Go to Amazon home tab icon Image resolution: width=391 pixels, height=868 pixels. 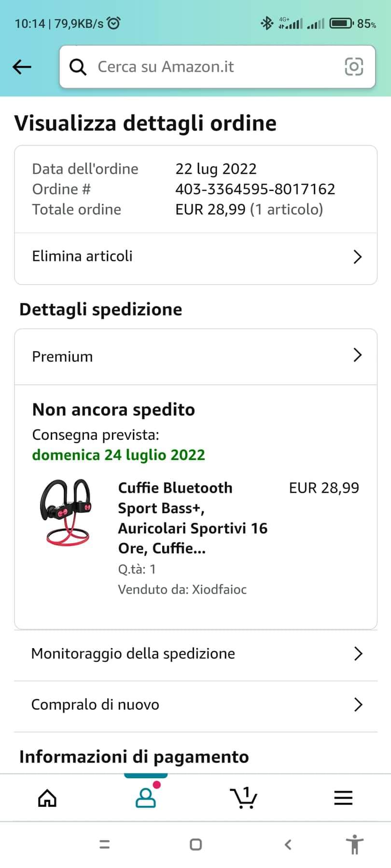pyautogui.click(x=47, y=798)
